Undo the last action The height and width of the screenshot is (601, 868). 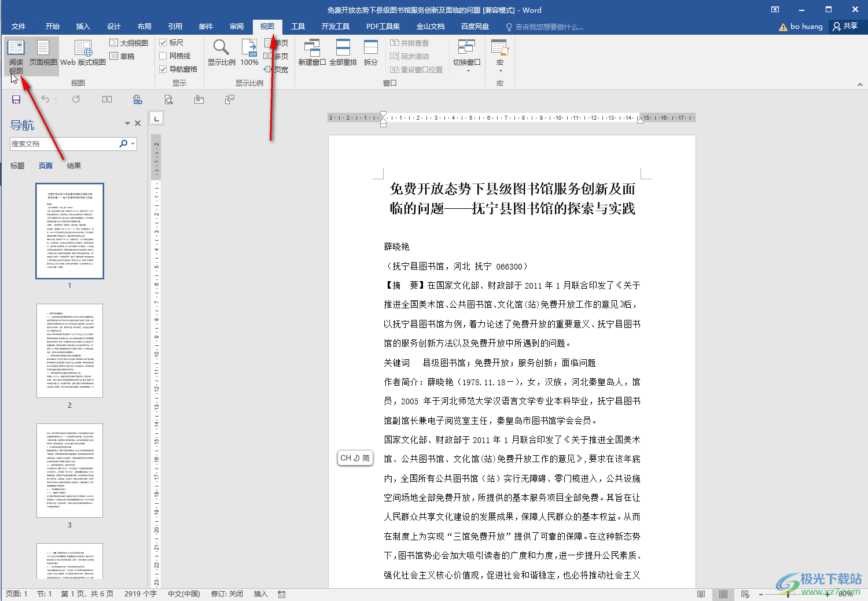click(45, 99)
